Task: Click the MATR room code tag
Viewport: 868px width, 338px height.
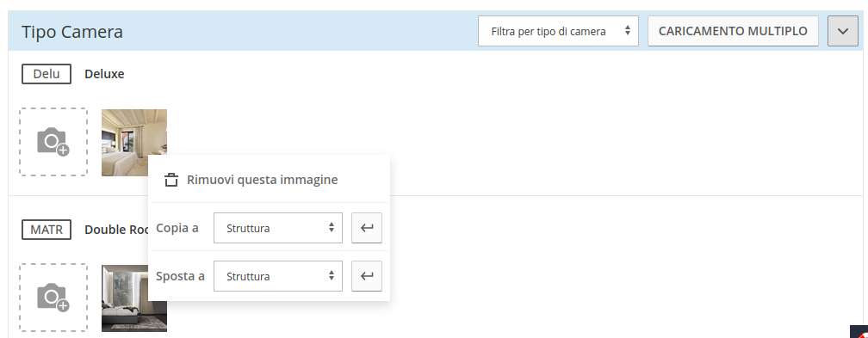Action: click(x=46, y=230)
